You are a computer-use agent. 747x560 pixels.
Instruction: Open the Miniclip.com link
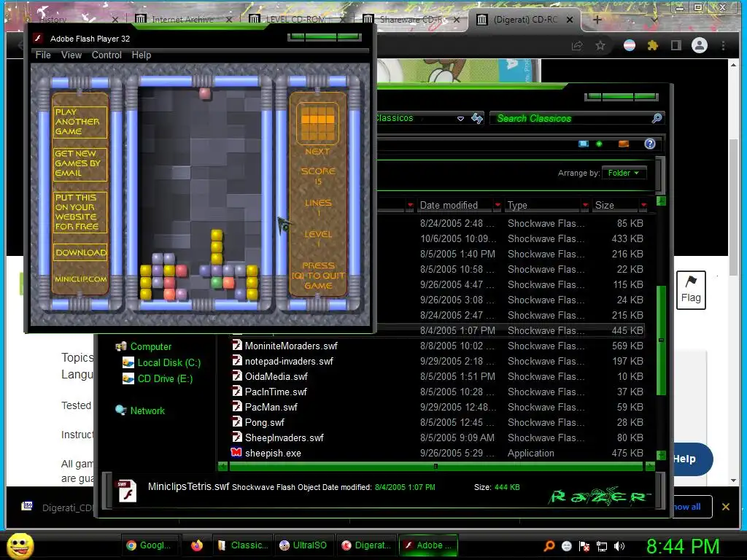[80, 279]
